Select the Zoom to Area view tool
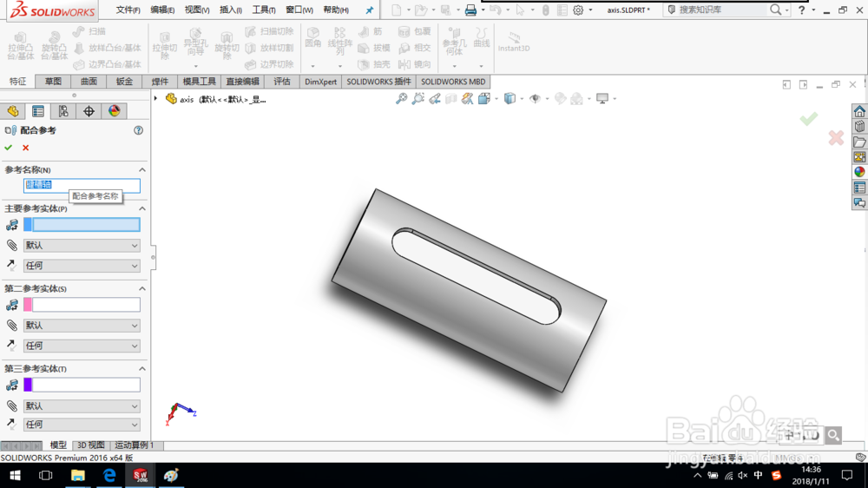 pyautogui.click(x=418, y=99)
